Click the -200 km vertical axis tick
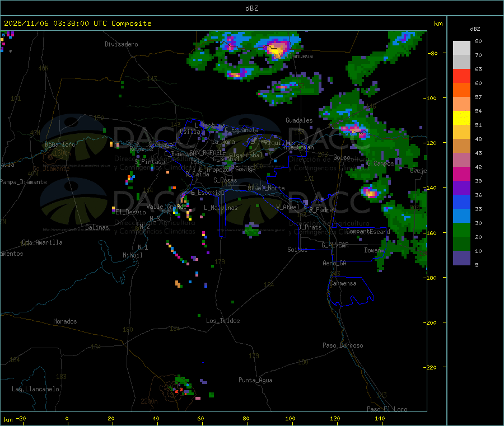Image resolution: width=504 pixels, height=426 pixels. point(431,322)
